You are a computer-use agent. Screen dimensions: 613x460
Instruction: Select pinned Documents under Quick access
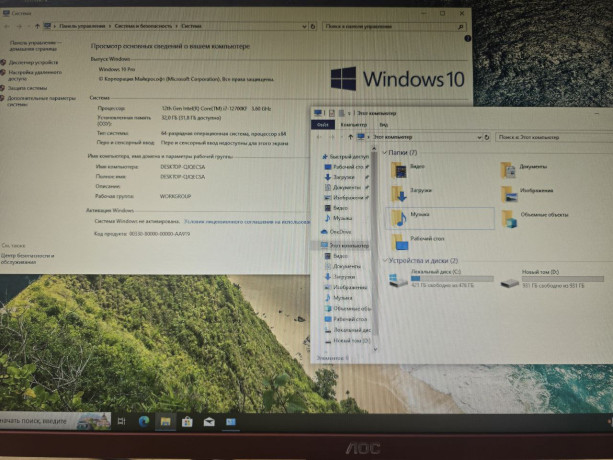coord(346,187)
